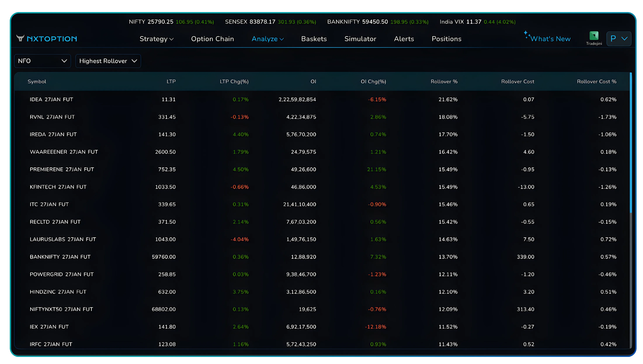Sort table by Rollover % column

(444, 81)
